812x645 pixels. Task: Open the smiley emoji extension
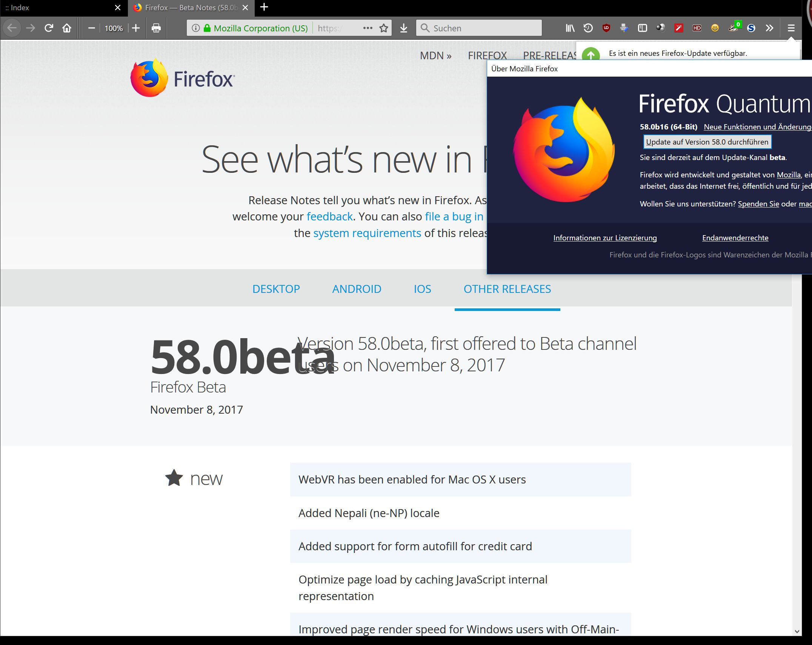(715, 28)
